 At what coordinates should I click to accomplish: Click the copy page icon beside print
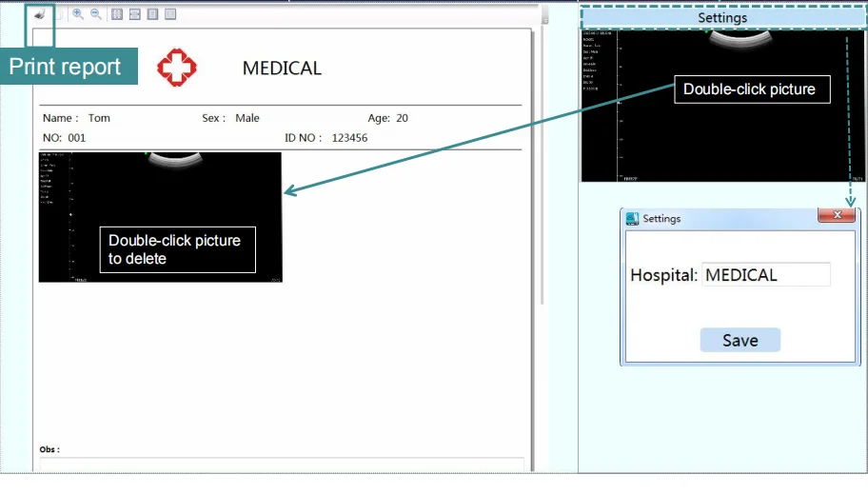(57, 14)
